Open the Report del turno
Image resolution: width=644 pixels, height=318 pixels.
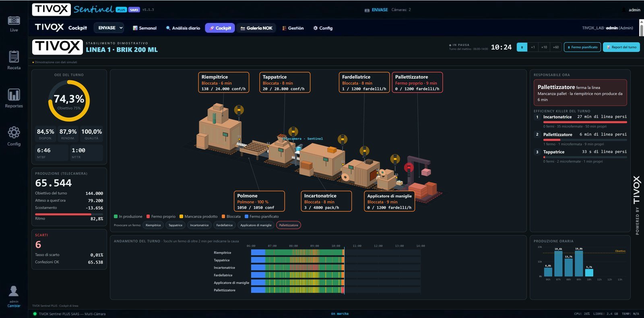[621, 47]
